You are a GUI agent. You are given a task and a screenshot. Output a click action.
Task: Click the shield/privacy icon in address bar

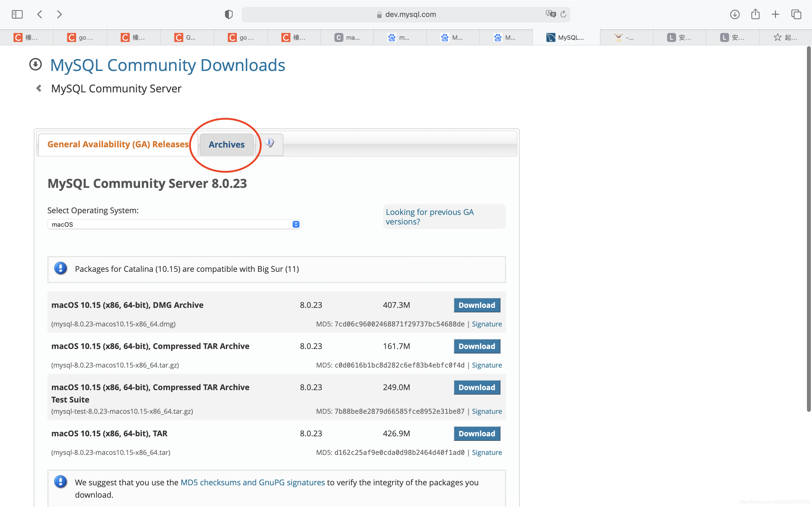[229, 14]
